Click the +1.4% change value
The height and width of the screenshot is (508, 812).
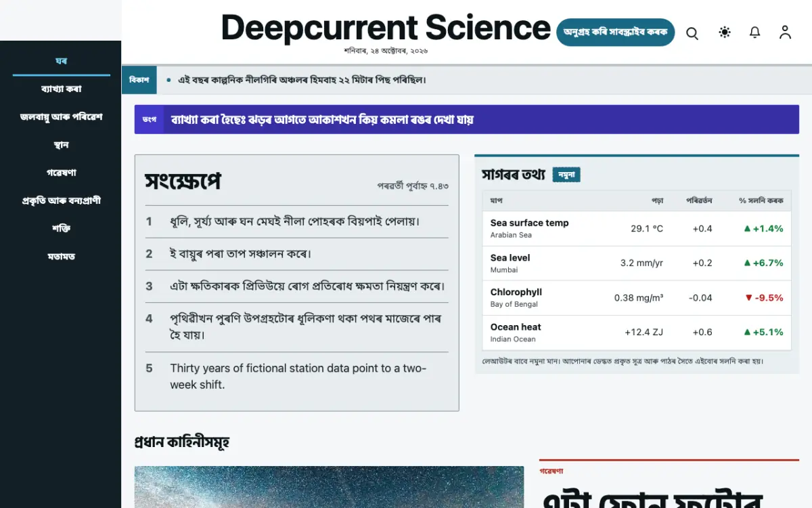coord(763,228)
